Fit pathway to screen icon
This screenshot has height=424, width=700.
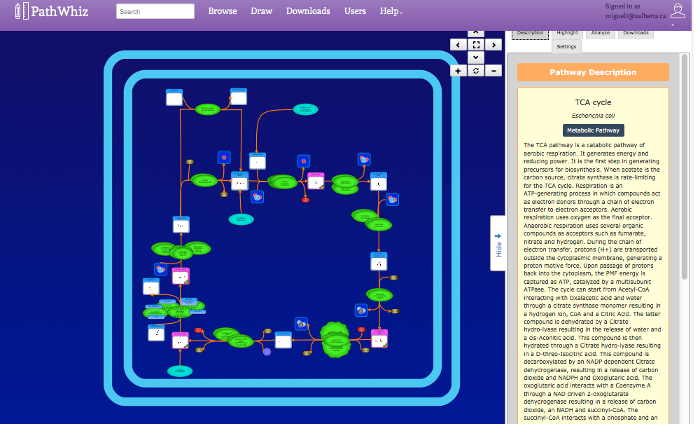tap(476, 45)
